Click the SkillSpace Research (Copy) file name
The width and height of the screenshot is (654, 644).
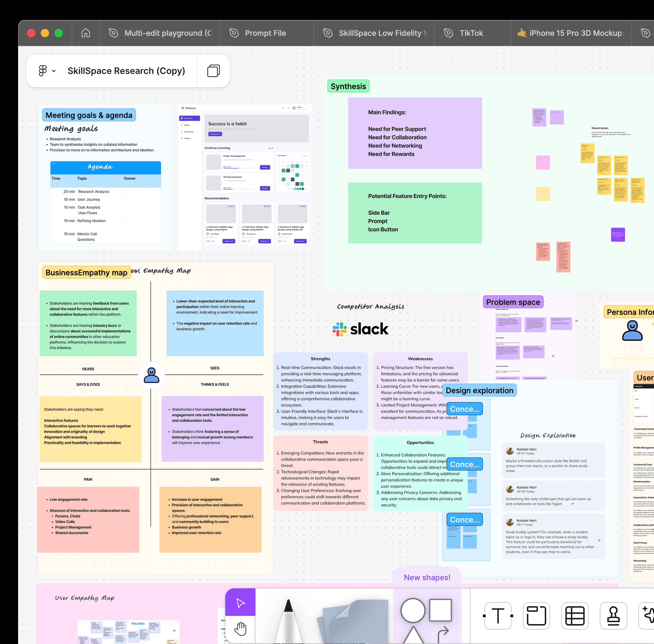[x=126, y=71]
